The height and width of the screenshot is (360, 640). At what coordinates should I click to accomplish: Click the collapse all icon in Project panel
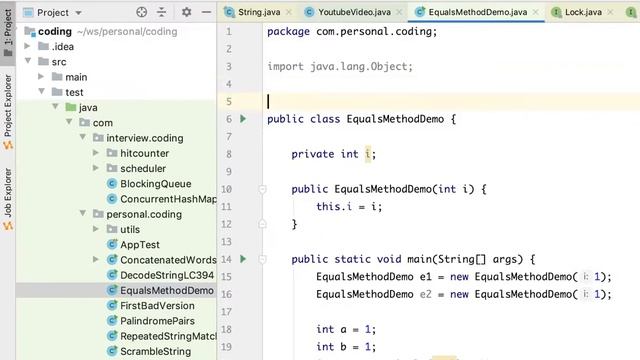click(x=162, y=12)
